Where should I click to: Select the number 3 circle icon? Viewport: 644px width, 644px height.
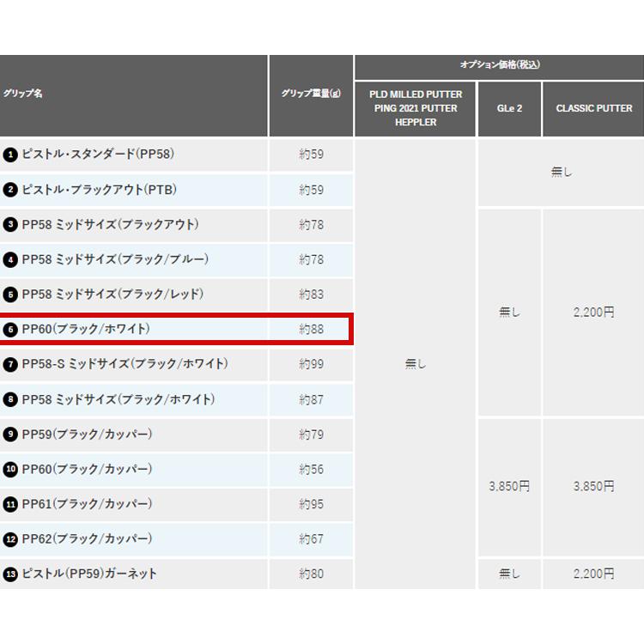(x=10, y=225)
